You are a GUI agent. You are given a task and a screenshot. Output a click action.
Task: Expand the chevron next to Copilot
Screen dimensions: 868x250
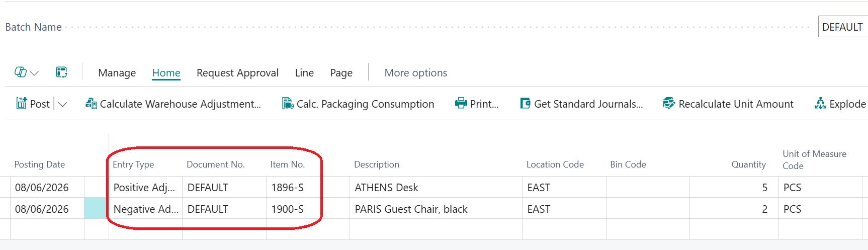coord(34,73)
